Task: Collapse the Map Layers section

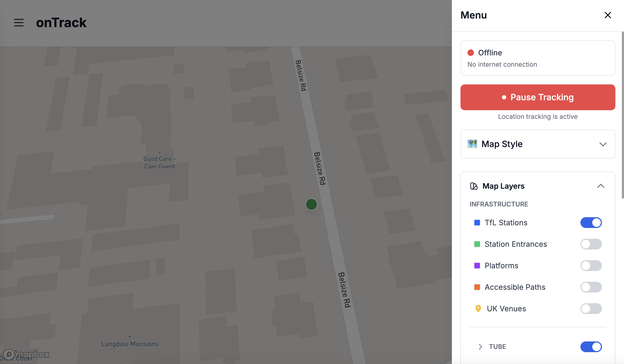Action: 601,186
